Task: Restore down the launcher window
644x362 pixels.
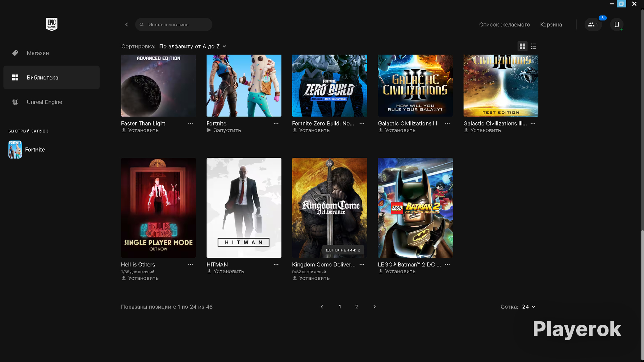Action: [x=622, y=4]
